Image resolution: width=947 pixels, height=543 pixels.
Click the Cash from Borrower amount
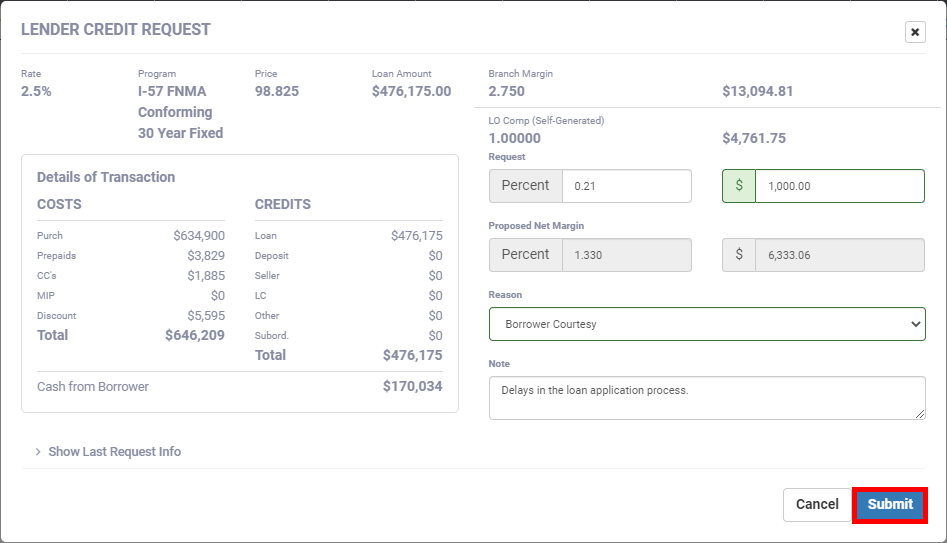pos(412,386)
